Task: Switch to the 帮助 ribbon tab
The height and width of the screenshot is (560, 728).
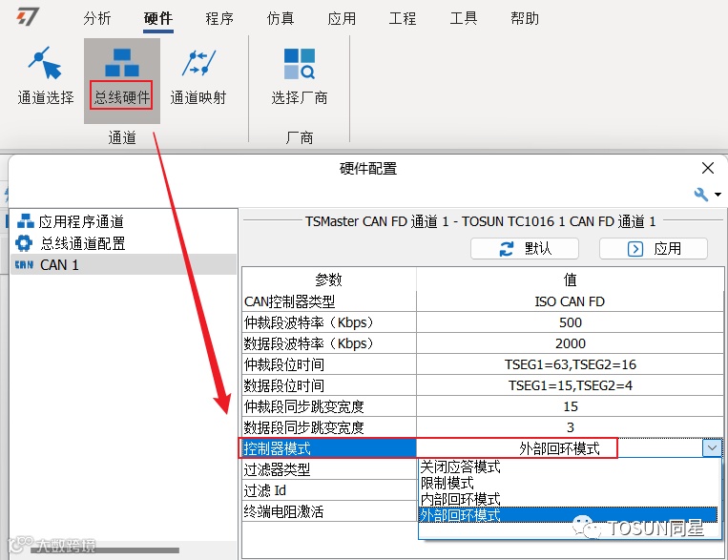Action: tap(525, 18)
